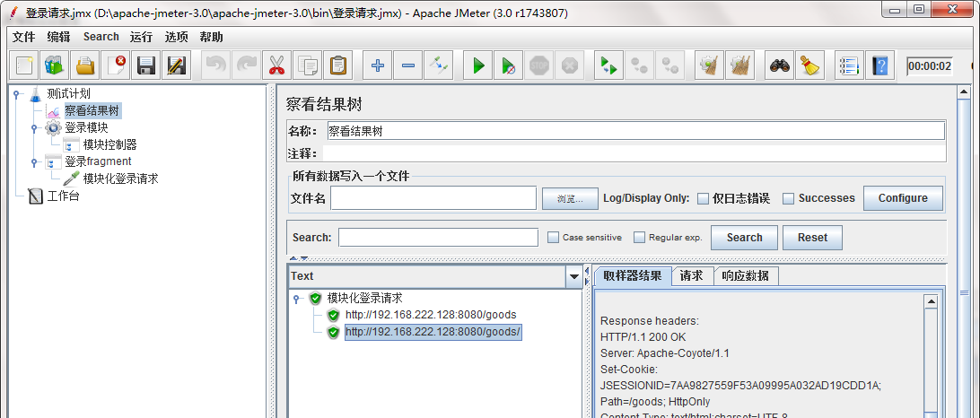Open Search with the binoculars icon
Viewport: 980px width, 418px height.
(780, 65)
